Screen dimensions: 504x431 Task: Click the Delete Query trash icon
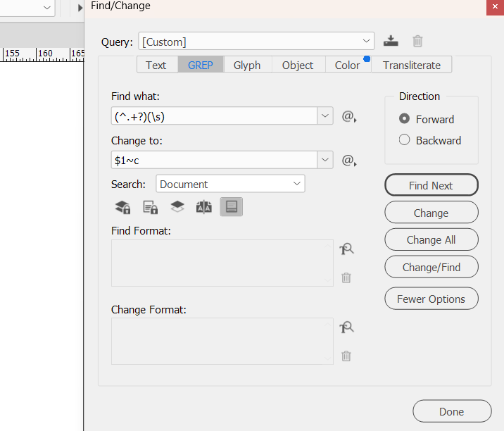click(x=417, y=41)
